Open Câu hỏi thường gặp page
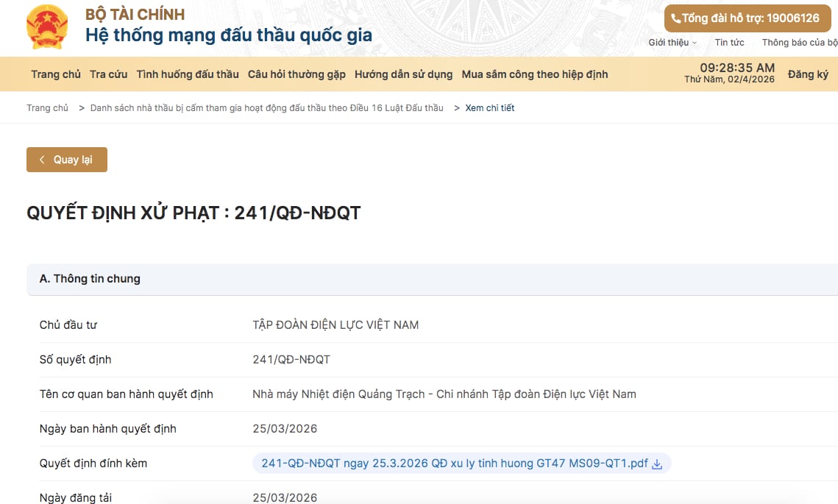838x504 pixels. pos(297,74)
